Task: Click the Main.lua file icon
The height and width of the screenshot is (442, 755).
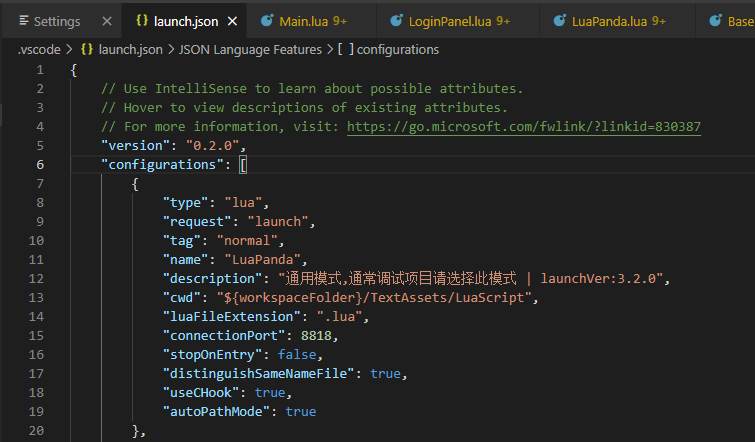Action: [267, 20]
